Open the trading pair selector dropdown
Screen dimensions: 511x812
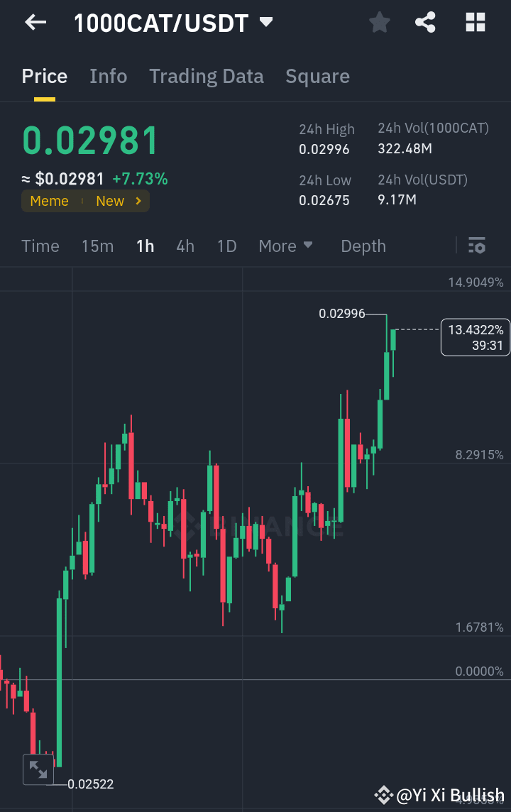pyautogui.click(x=265, y=22)
